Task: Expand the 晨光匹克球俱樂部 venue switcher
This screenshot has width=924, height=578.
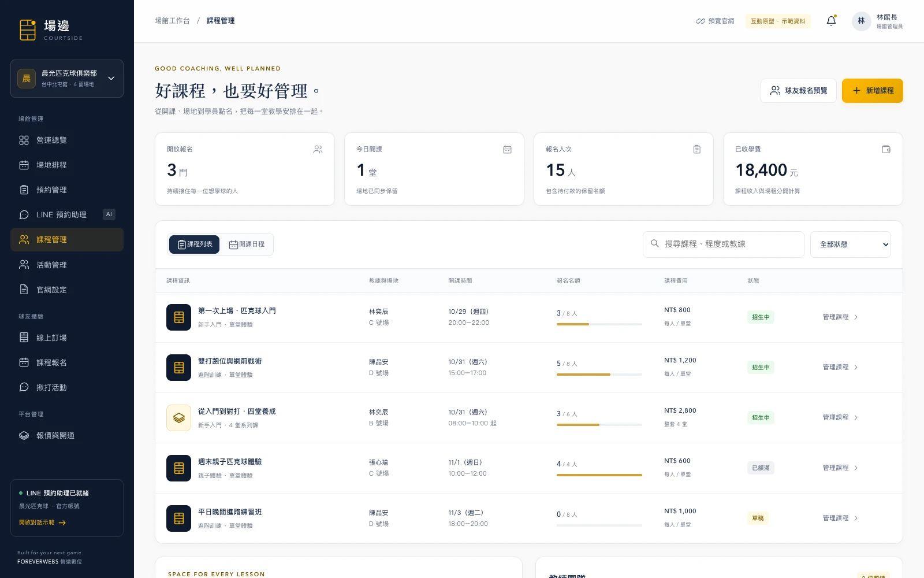Action: (x=67, y=79)
